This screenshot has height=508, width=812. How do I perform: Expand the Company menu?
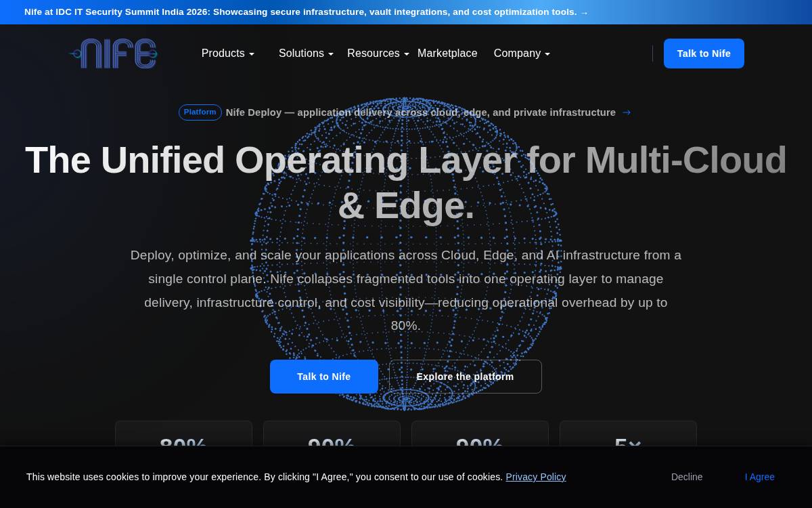point(522,54)
